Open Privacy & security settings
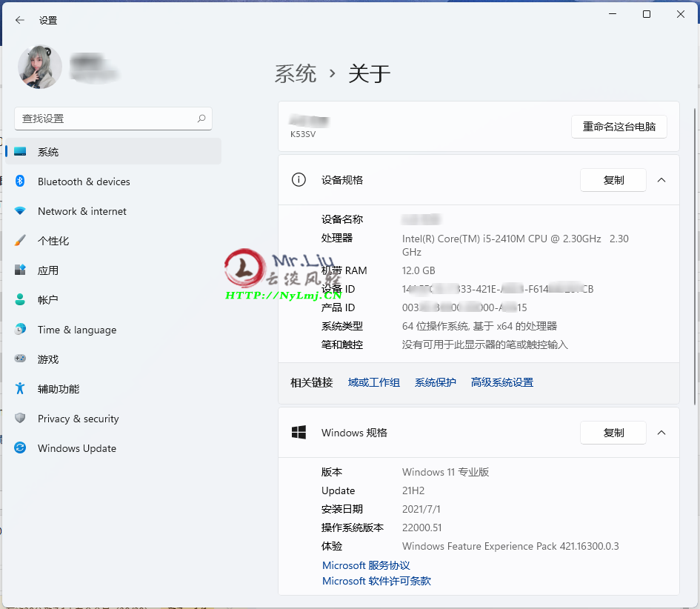Screen dimensions: 700x609 point(113,419)
